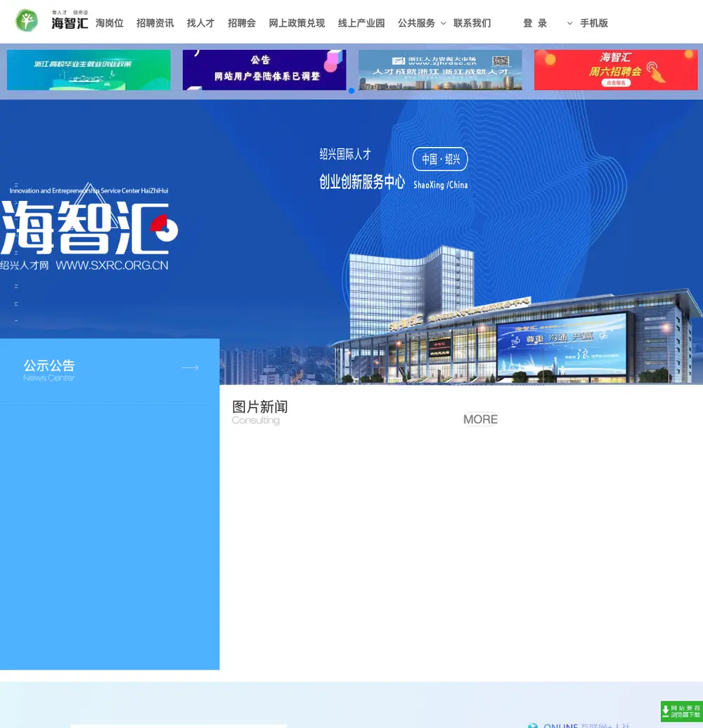This screenshot has height=728, width=703.
Task: Open the 浙江人力资源大市场 banner
Action: 440,70
